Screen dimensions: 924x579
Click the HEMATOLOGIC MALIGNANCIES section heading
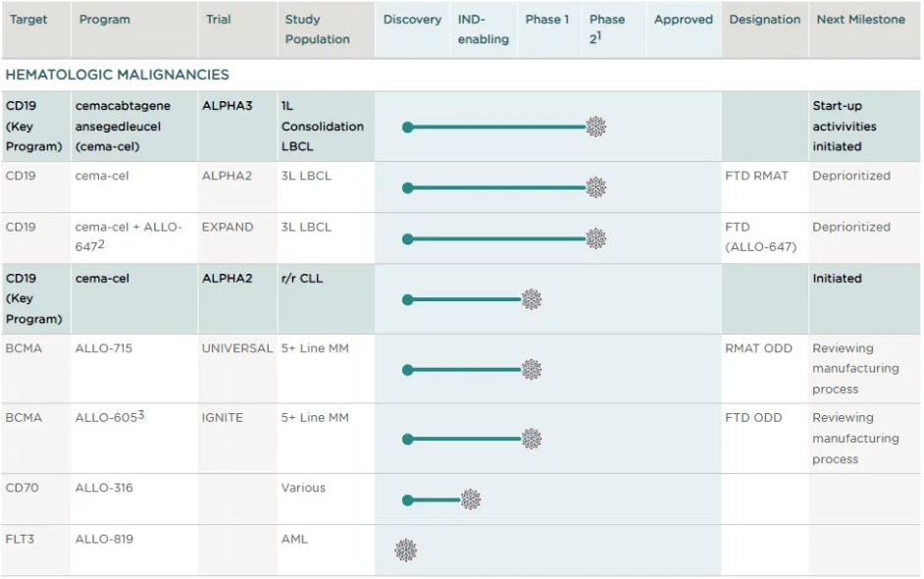point(118,75)
